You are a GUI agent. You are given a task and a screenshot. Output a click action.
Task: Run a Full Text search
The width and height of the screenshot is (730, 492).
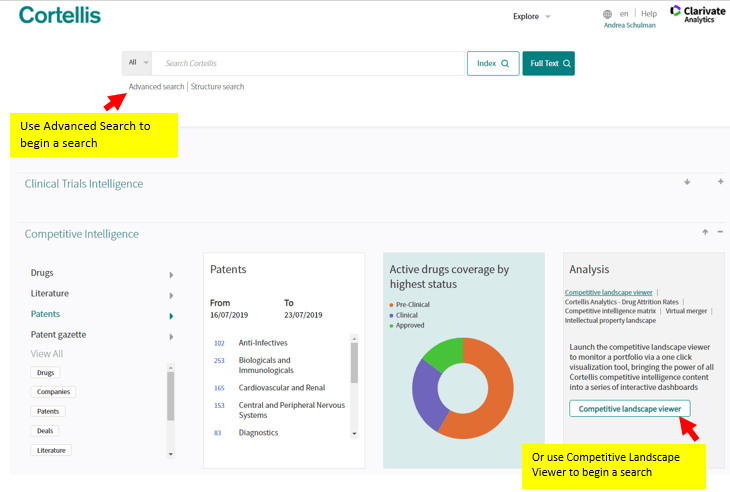click(x=549, y=63)
